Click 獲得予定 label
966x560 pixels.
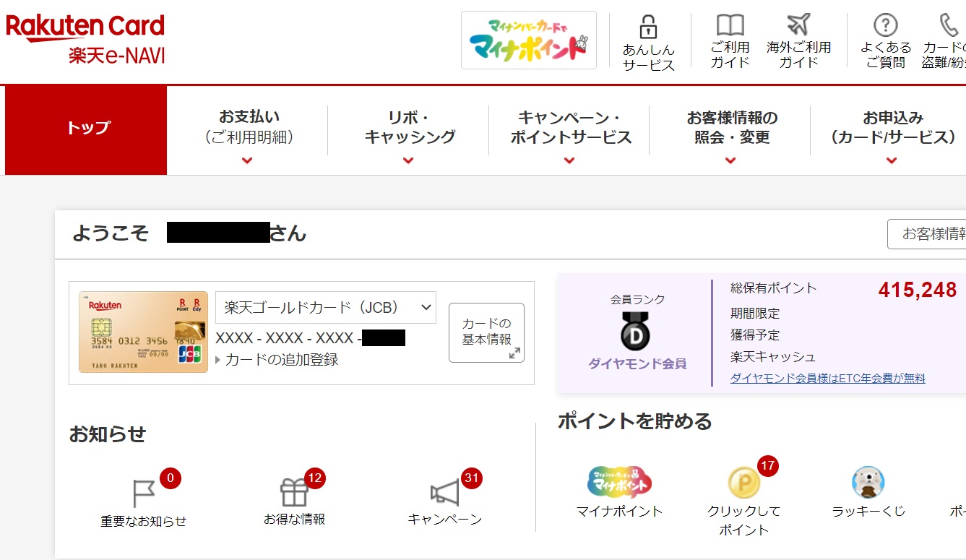pos(755,335)
